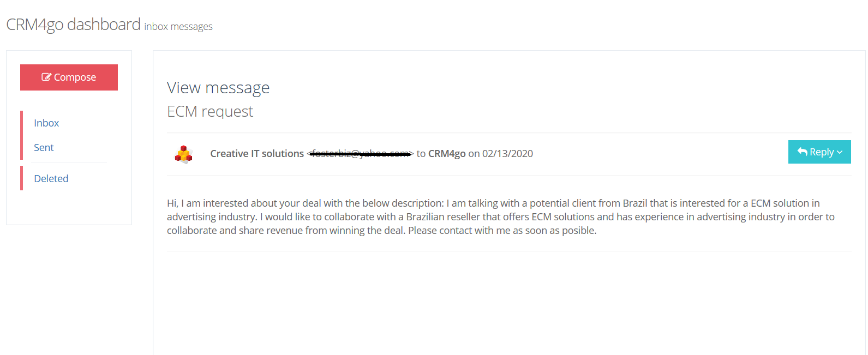Select the sender name Creative IT solutions
The width and height of the screenshot is (868, 355).
pos(257,154)
